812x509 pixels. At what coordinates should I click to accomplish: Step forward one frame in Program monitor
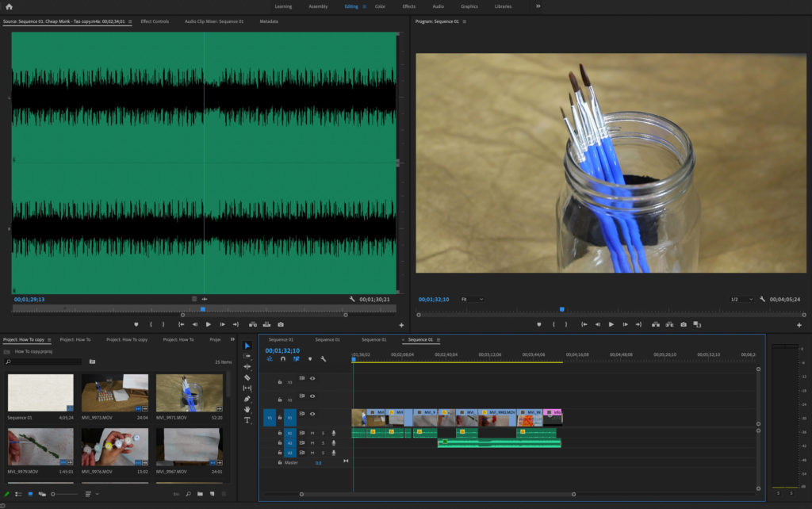625,324
